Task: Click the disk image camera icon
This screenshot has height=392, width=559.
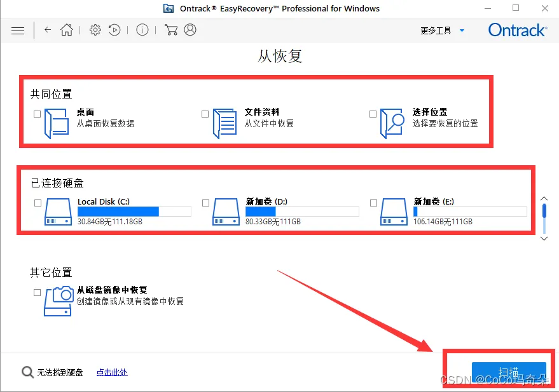Action: (59, 301)
